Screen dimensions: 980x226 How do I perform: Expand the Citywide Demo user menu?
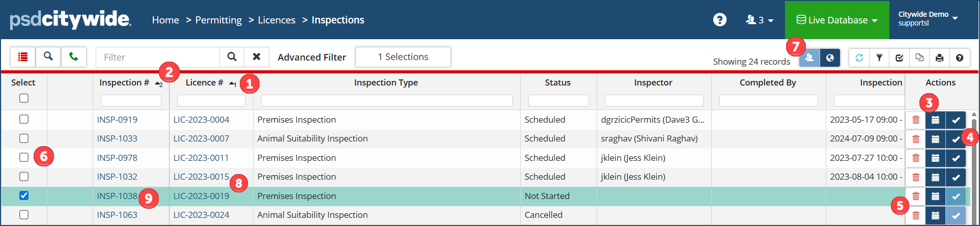pos(928,19)
